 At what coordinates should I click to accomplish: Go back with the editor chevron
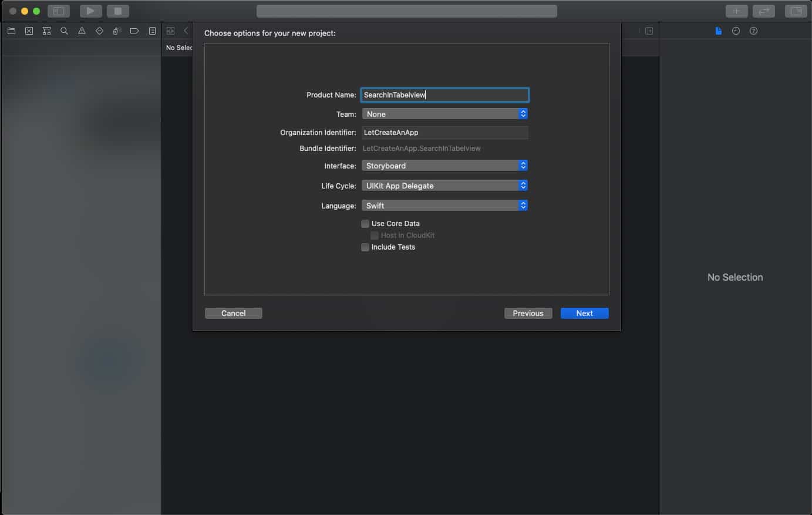pos(186,31)
